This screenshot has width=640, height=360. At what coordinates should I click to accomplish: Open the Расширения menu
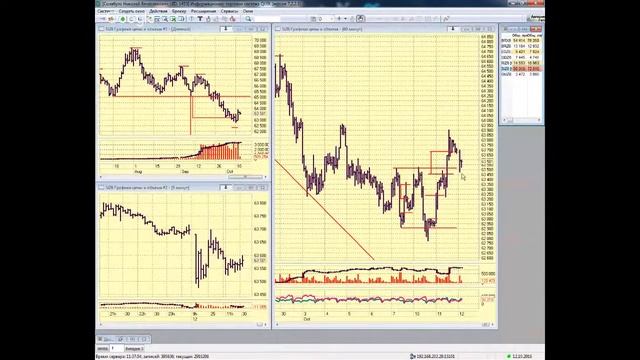(x=203, y=11)
